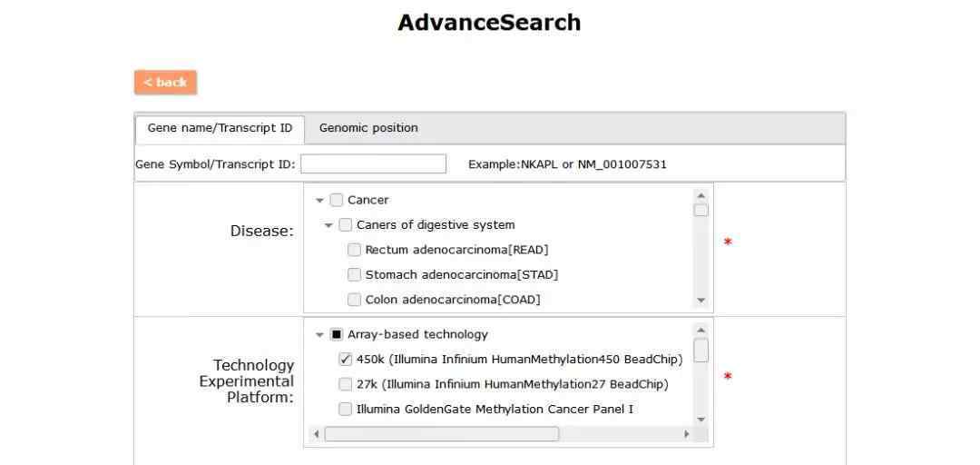Select Colon adenocarcinoma[COAD] checkbox
Image resolution: width=980 pixels, height=465 pixels.
tap(354, 300)
